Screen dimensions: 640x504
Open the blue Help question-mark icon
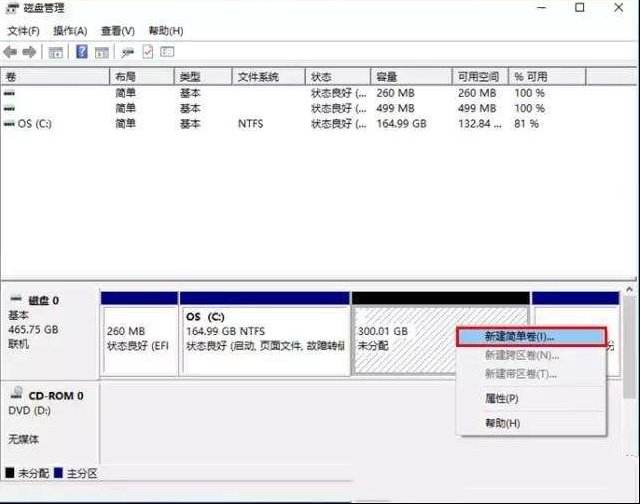pyautogui.click(x=82, y=52)
